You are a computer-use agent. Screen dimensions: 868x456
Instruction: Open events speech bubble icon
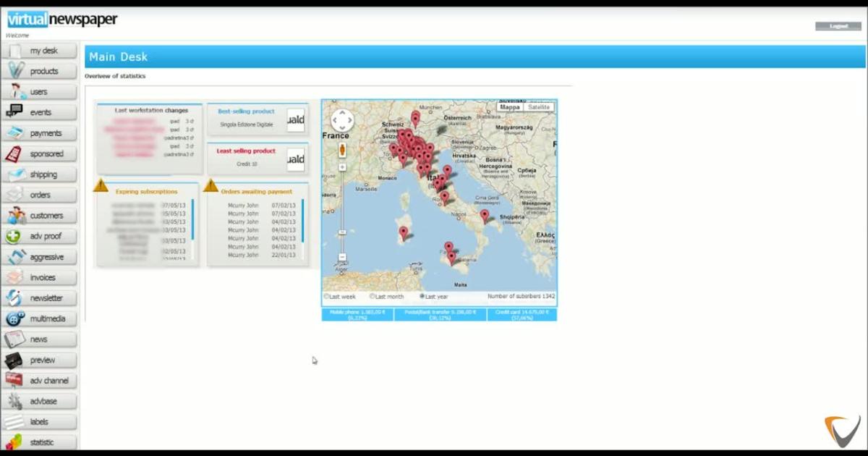coord(14,112)
